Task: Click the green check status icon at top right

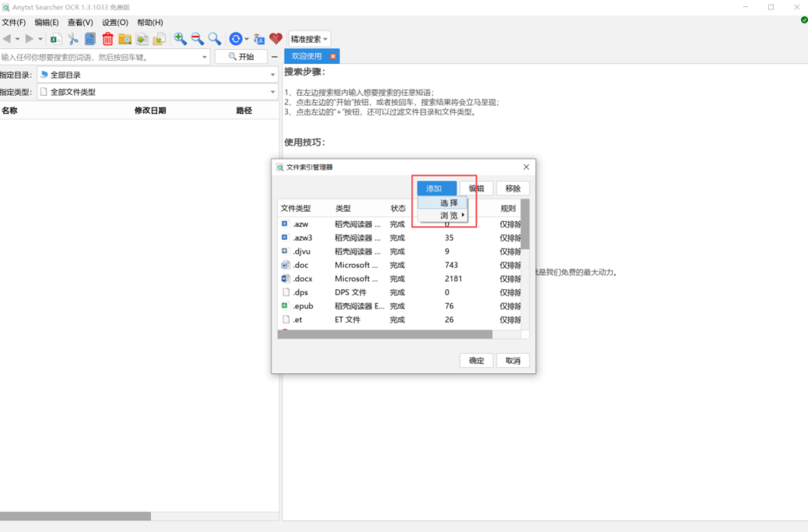Action: (804, 20)
